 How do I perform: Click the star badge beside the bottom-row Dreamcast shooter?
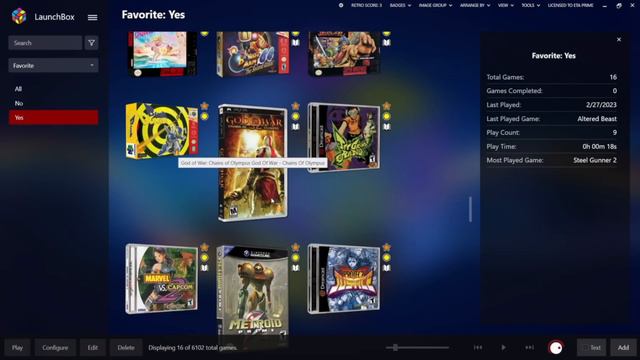387,247
